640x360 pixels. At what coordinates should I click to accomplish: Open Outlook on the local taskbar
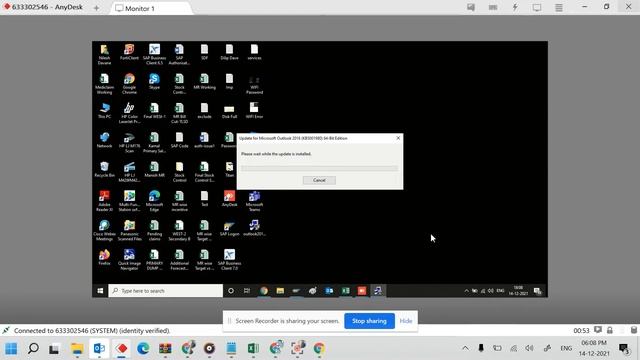(x=99, y=349)
